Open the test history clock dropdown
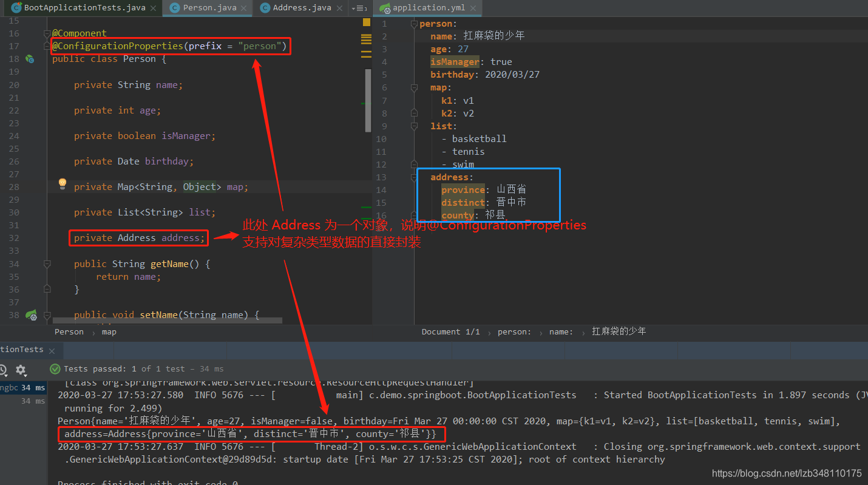 tap(3, 370)
